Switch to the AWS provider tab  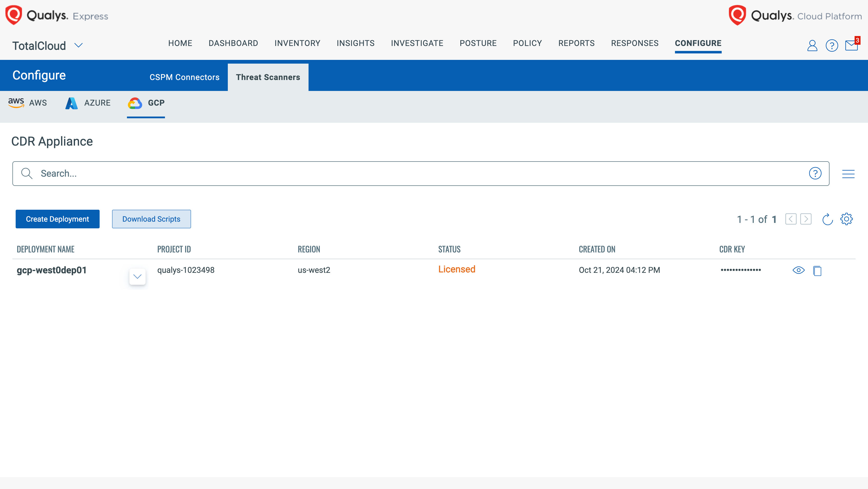click(27, 103)
